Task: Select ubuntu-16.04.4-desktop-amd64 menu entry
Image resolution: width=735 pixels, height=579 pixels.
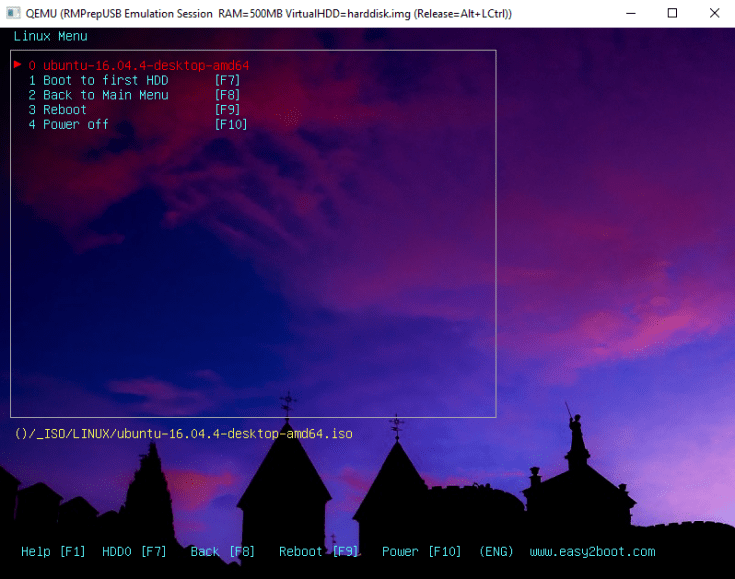Action: click(x=139, y=66)
